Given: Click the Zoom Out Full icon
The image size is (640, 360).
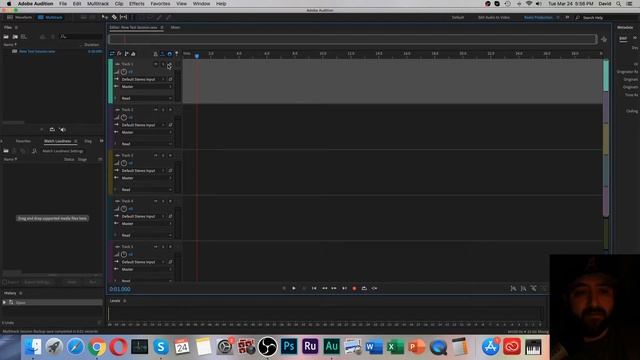Looking at the screenshot, I should tap(533, 289).
